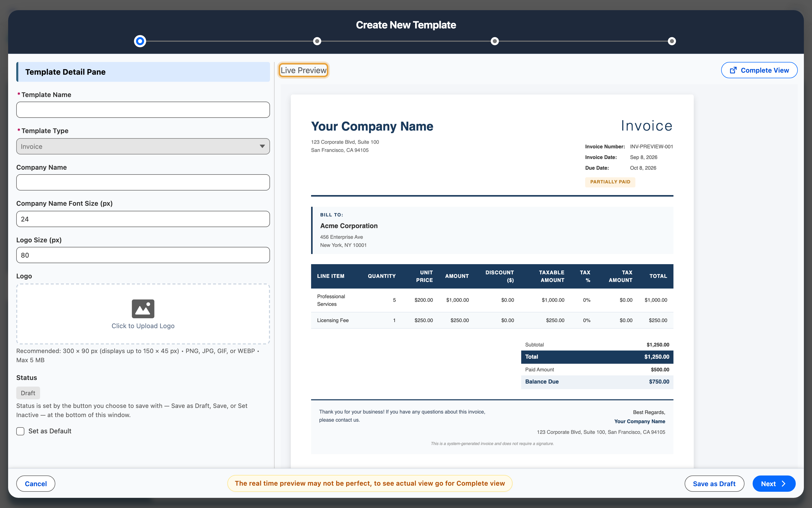812x508 pixels.
Task: Click Save as Draft
Action: [714, 483]
